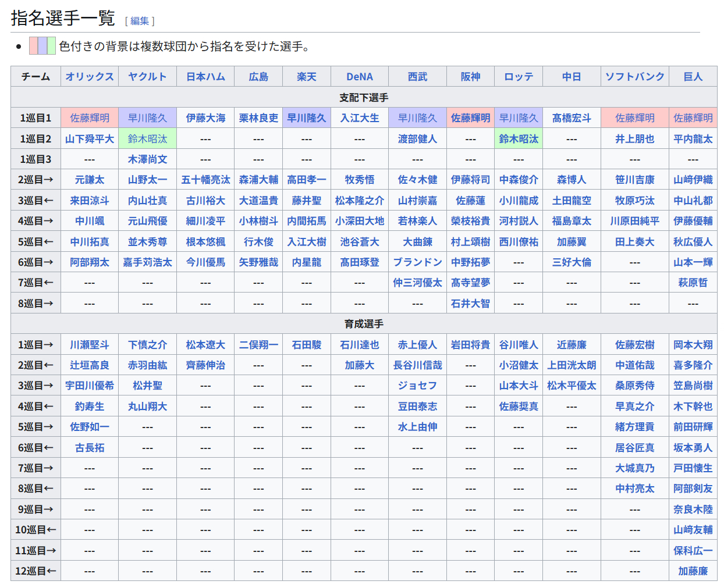Screen dimensions: 724x588
Task: Click the 編集 link beside 指名選手一覧
Action: (x=140, y=21)
